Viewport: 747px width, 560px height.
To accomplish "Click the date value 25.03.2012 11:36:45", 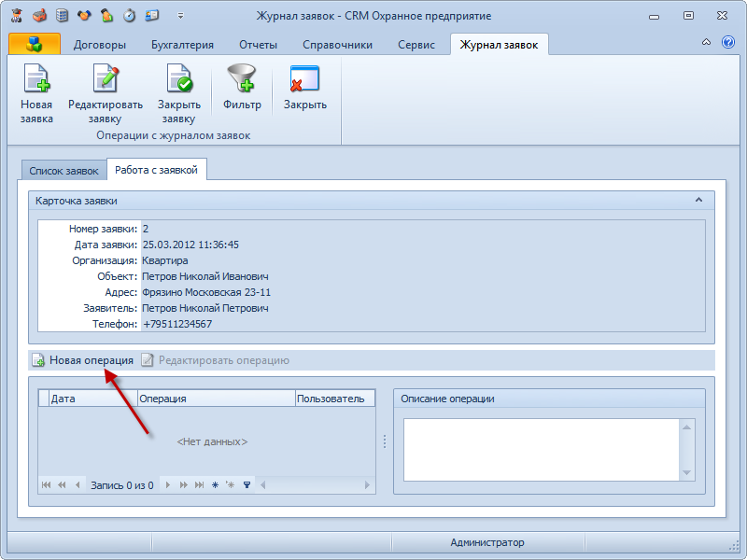I will pos(190,245).
